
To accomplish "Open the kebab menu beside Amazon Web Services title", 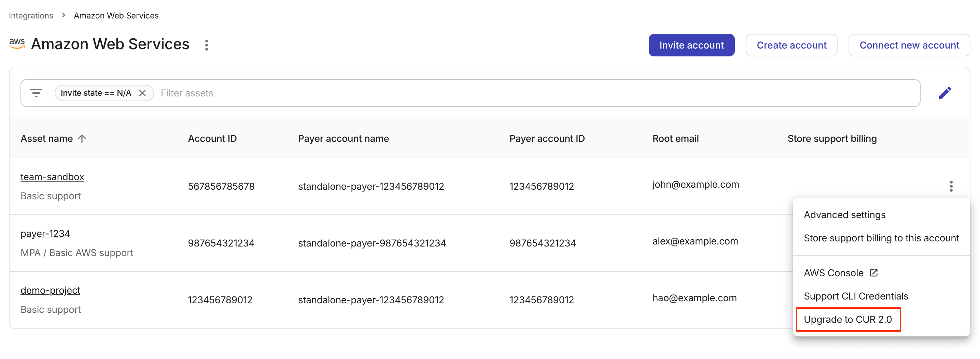I will (206, 45).
